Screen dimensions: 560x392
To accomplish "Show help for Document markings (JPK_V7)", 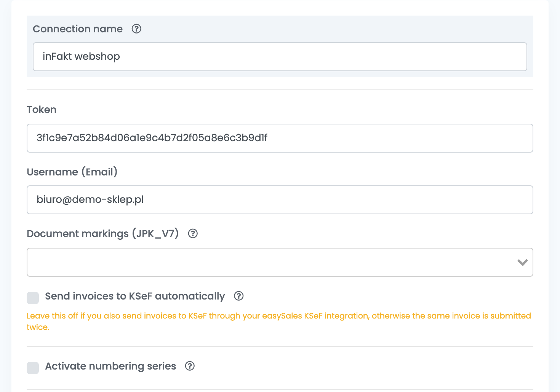I will 193,234.
